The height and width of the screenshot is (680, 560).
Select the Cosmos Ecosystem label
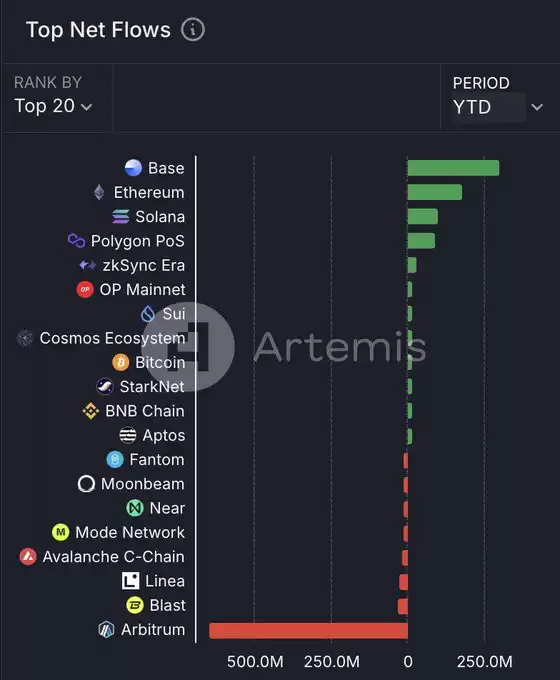pyautogui.click(x=112, y=338)
